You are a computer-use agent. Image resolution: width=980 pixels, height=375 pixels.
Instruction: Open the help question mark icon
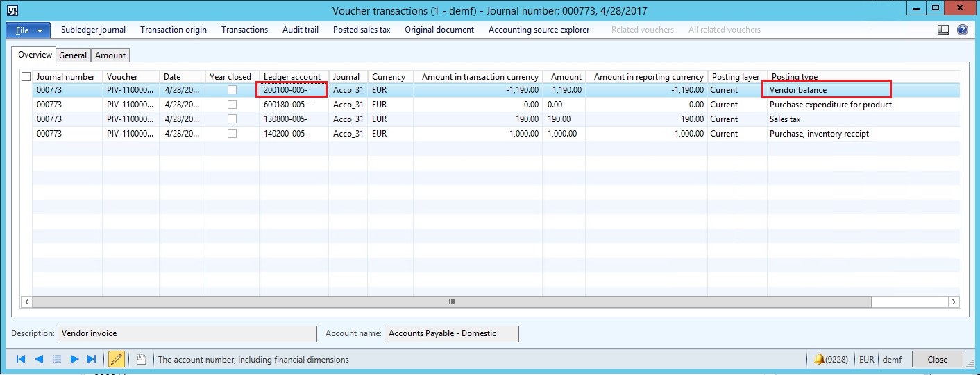pyautogui.click(x=962, y=30)
